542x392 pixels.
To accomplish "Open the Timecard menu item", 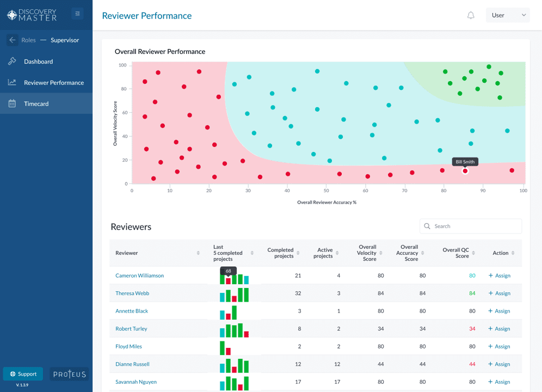I will coord(36,103).
